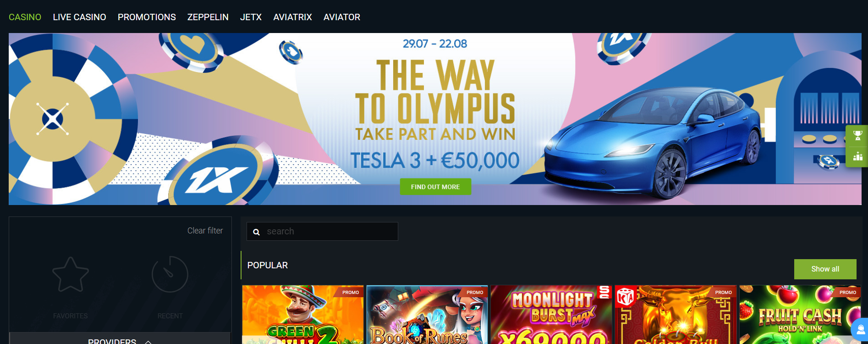The height and width of the screenshot is (344, 868).
Task: Open the Aviator menu item
Action: coord(342,17)
